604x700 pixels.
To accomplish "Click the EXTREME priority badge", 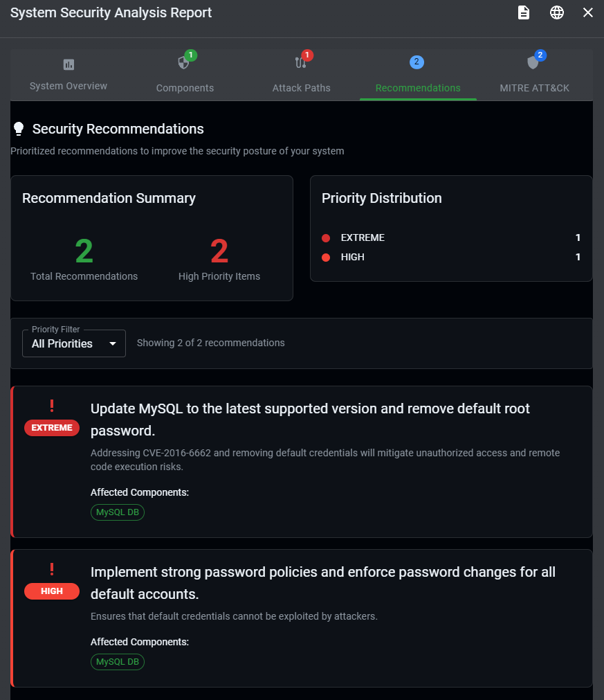I will click(x=52, y=428).
